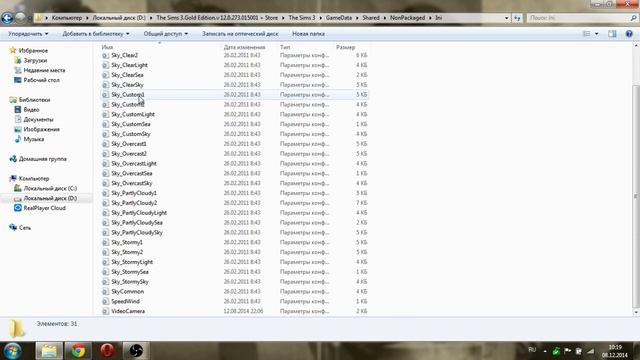Click the Forward navigation arrow button

[20, 18]
